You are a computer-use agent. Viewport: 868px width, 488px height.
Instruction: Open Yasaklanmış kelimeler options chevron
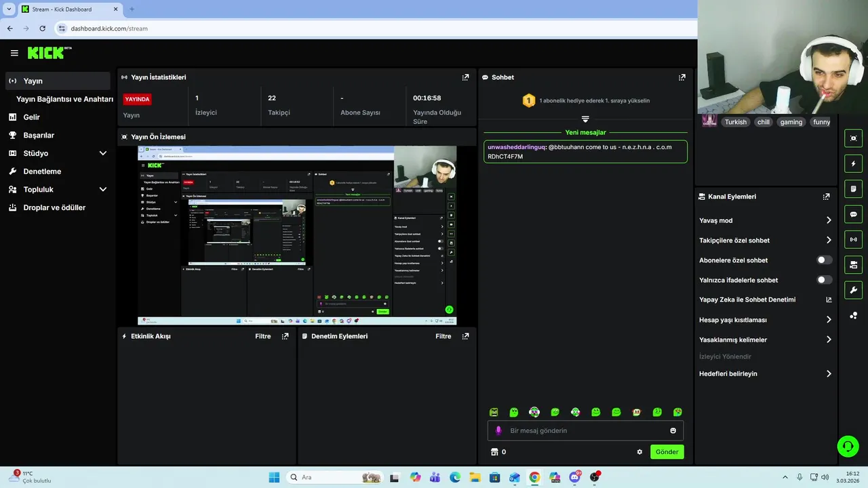[829, 340]
